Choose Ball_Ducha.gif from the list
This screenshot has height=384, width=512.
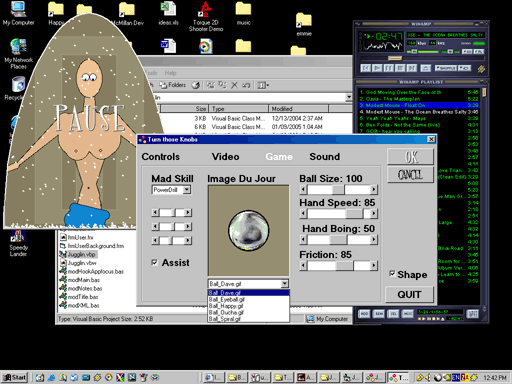(248, 312)
